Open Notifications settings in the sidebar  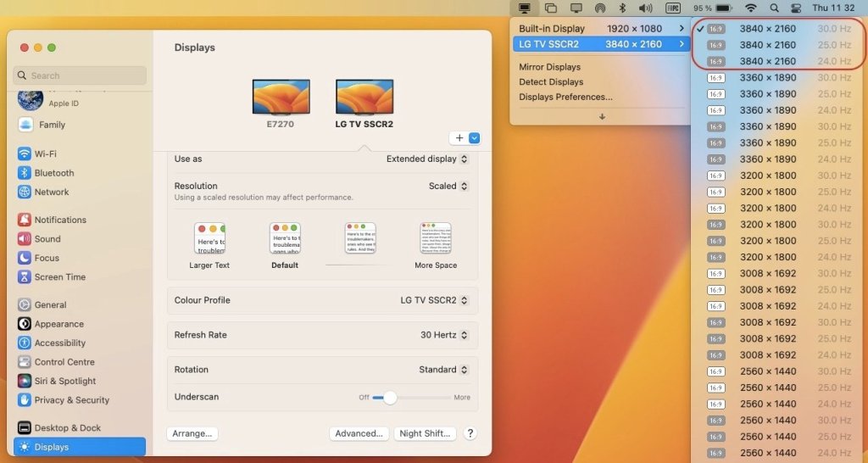[59, 220]
